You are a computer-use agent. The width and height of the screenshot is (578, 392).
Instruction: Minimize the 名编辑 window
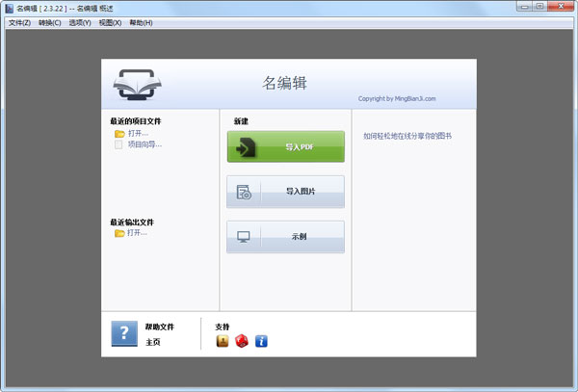[x=525, y=7]
